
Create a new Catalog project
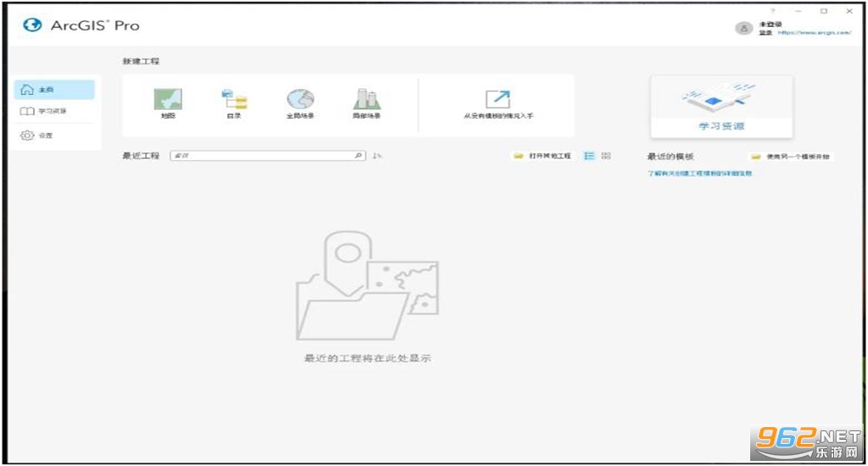pos(234,104)
